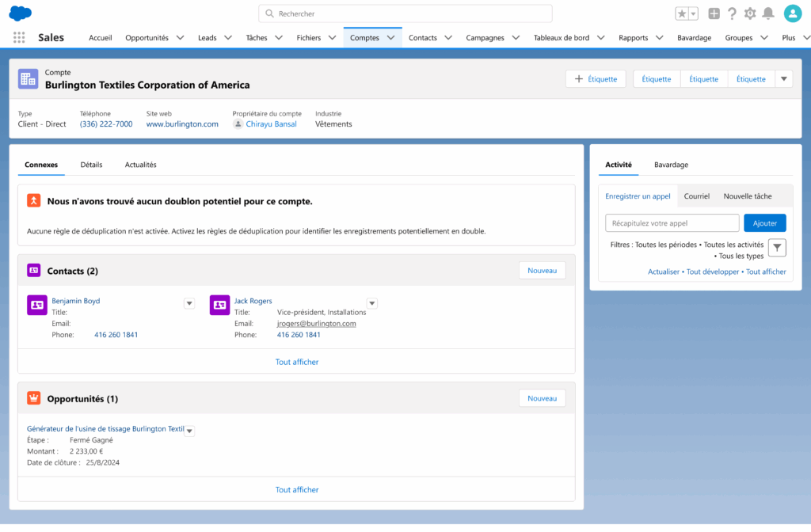Open the notifications bell
This screenshot has width=811, height=532.
768,14
